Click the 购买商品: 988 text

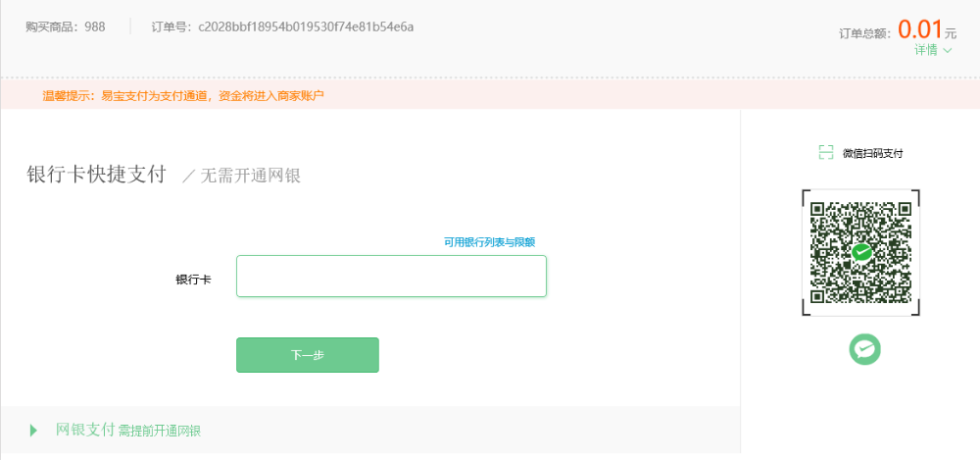(x=66, y=26)
